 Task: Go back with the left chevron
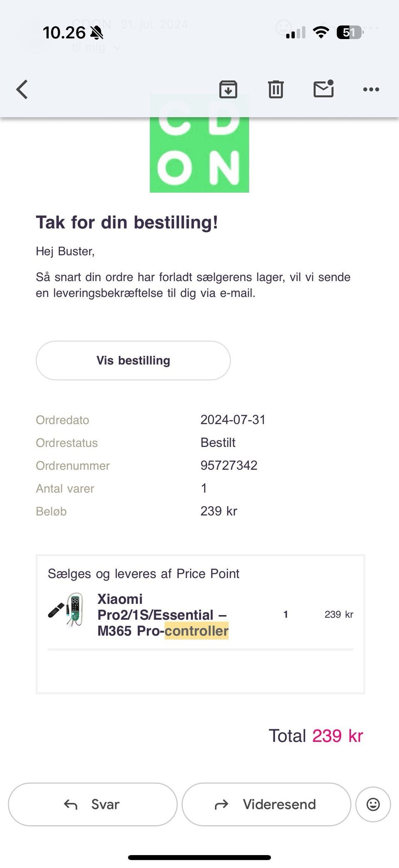[x=22, y=89]
